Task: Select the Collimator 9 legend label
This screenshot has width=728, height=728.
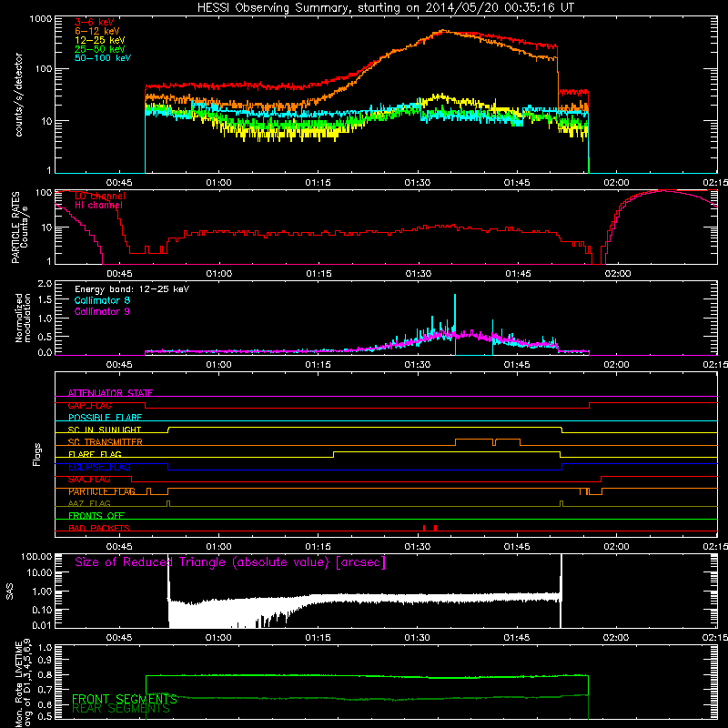Action: click(x=102, y=311)
